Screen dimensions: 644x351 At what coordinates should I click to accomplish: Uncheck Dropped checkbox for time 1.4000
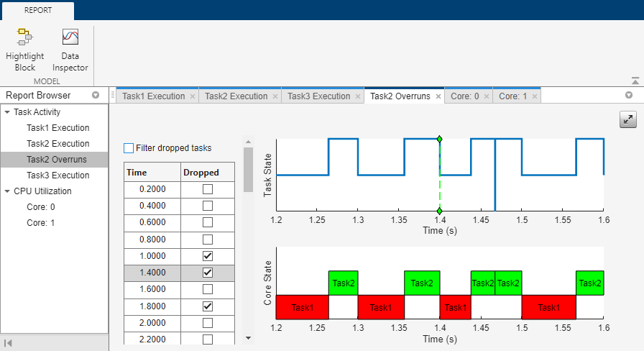pyautogui.click(x=208, y=273)
